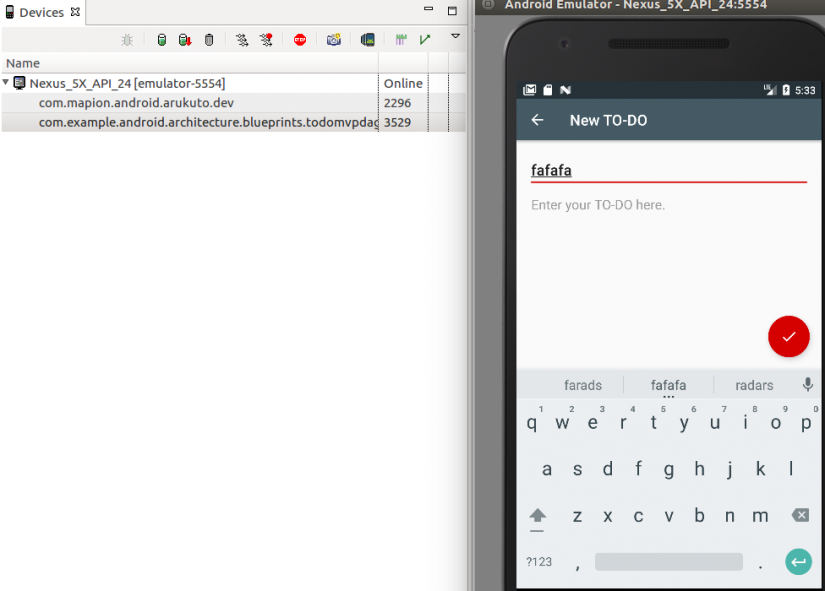The width and height of the screenshot is (825, 591).
Task: Switch keyboard to ?123 symbols layout
Action: 539,561
